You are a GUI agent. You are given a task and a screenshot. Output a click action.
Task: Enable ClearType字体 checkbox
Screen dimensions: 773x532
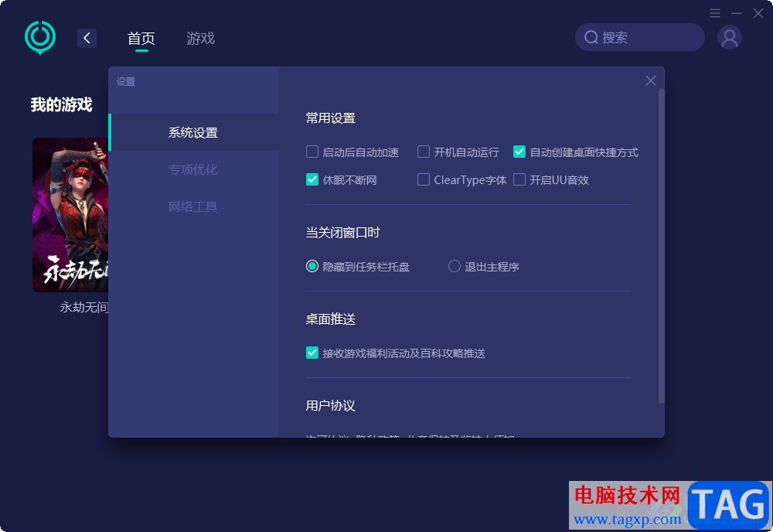pyautogui.click(x=424, y=179)
